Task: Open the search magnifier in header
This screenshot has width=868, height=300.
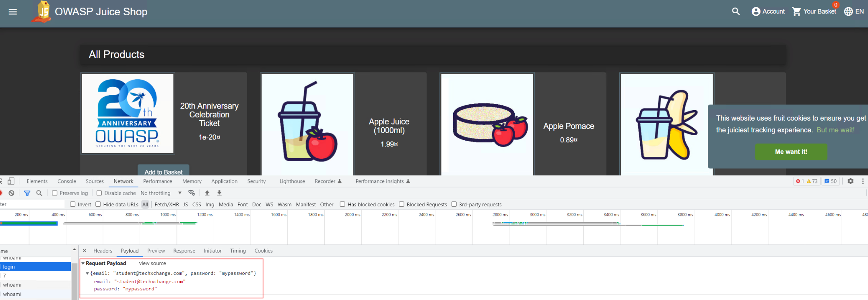Action: click(x=736, y=11)
